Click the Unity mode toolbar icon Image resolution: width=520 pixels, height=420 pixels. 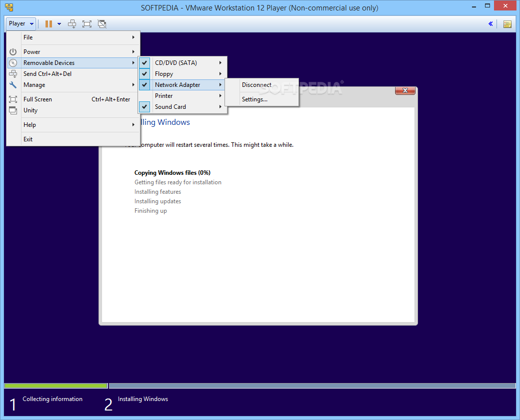point(102,24)
